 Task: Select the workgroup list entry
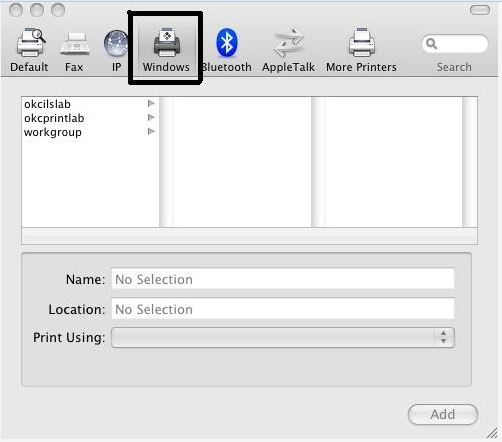pyautogui.click(x=53, y=132)
